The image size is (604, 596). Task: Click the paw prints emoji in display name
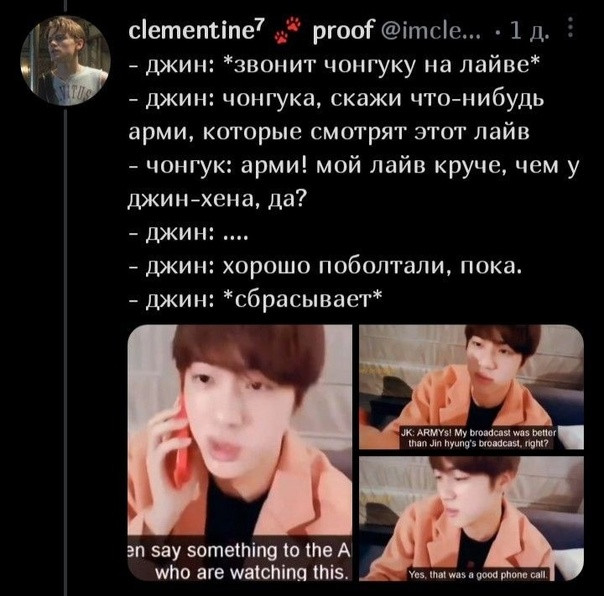click(287, 30)
